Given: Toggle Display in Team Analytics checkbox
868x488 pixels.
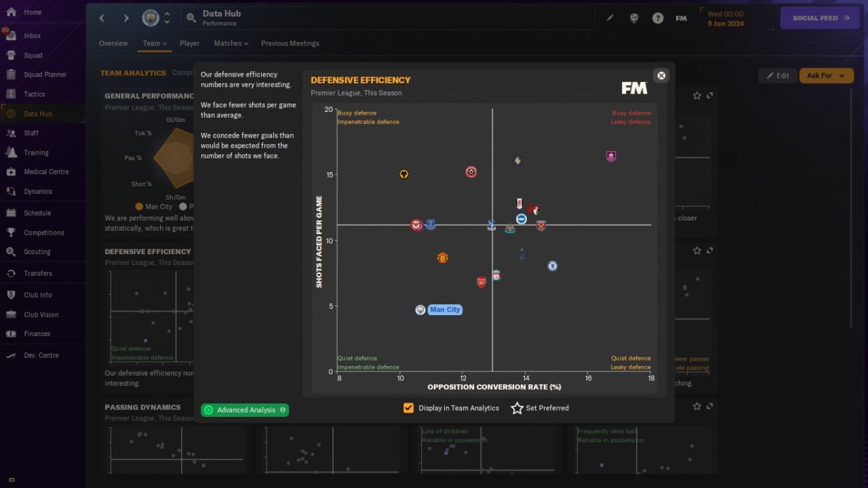Looking at the screenshot, I should 408,408.
